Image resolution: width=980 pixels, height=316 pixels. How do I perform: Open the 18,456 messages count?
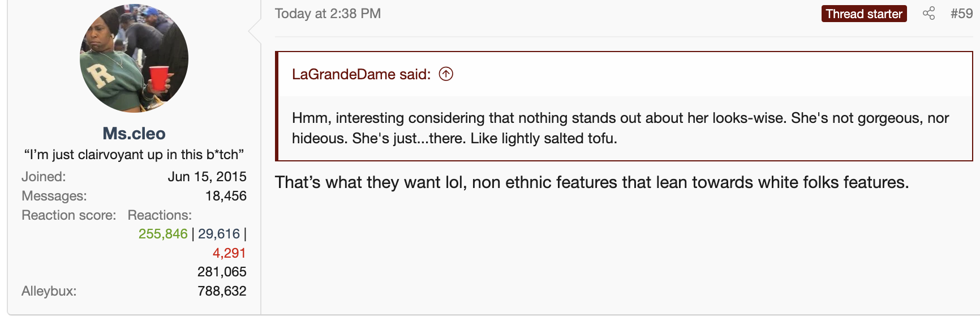tap(226, 196)
